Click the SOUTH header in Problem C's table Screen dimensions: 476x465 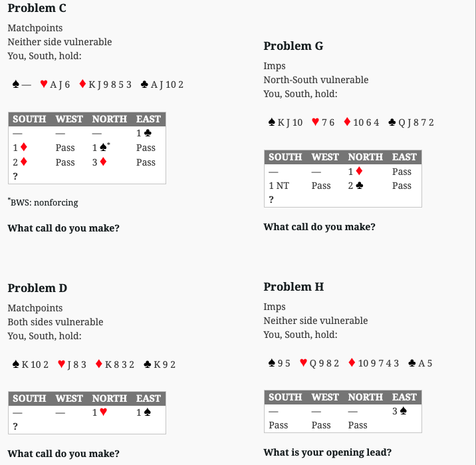pyautogui.click(x=29, y=119)
